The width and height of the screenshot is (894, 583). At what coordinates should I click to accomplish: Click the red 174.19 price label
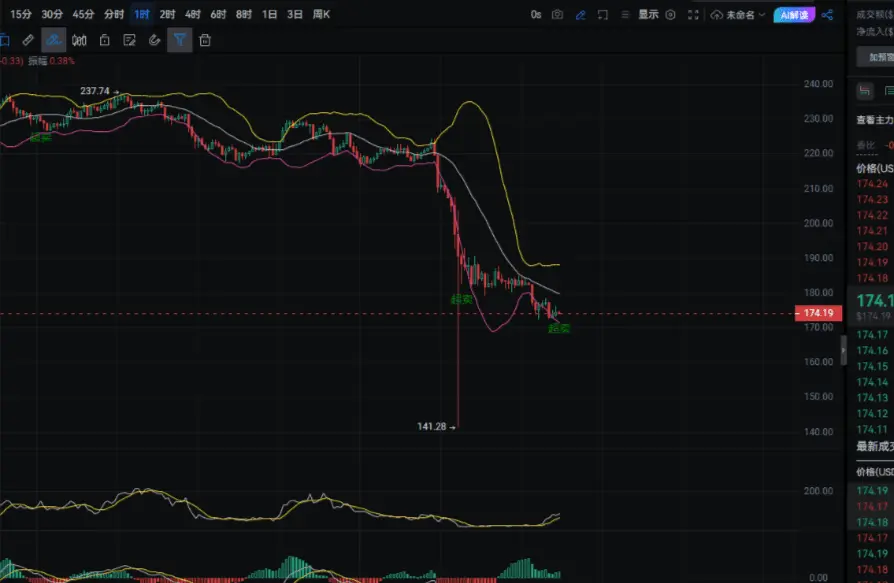coord(818,313)
